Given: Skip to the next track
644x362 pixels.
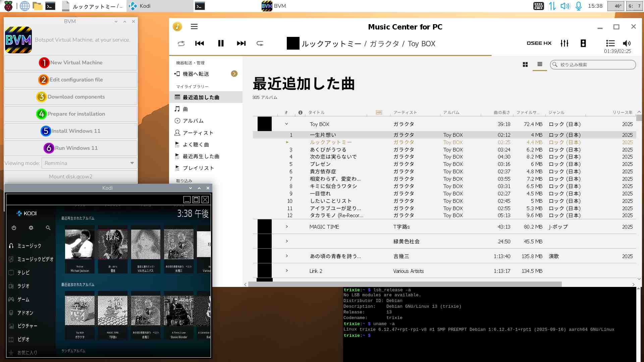Looking at the screenshot, I should tap(241, 43).
